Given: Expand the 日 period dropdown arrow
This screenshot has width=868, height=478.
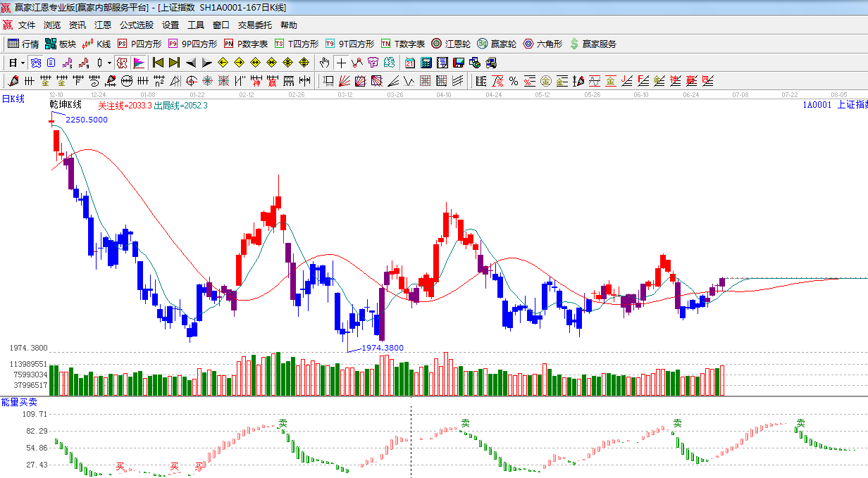Looking at the screenshot, I should (x=23, y=63).
